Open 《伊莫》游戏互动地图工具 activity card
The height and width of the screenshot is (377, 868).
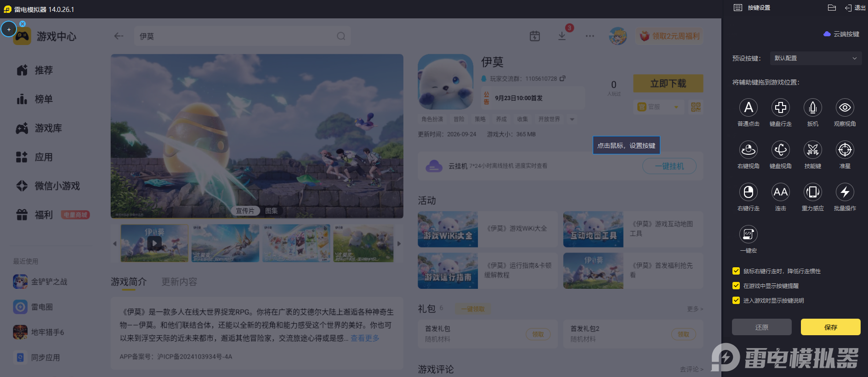(x=633, y=229)
